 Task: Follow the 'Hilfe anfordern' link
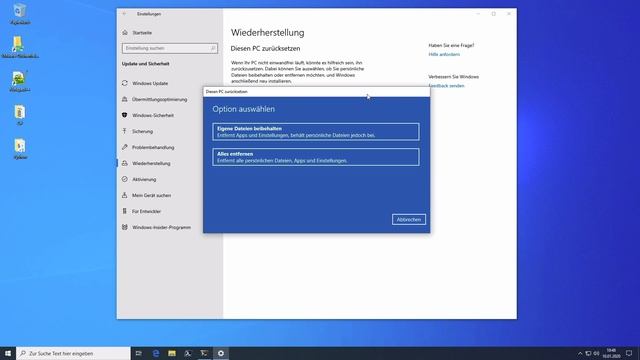[x=444, y=54]
